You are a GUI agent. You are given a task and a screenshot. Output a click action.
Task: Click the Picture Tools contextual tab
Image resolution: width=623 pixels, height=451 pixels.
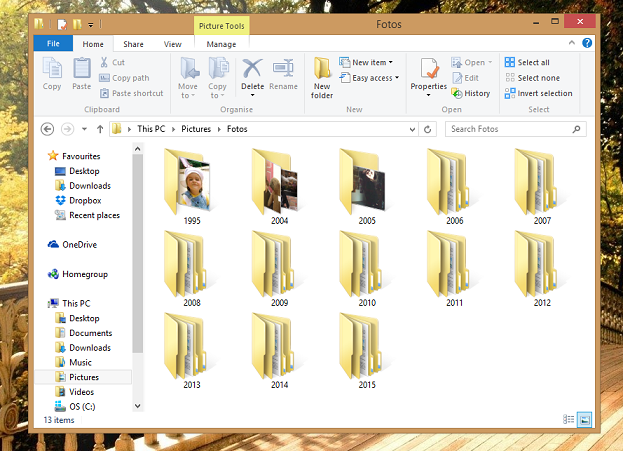[x=221, y=26]
